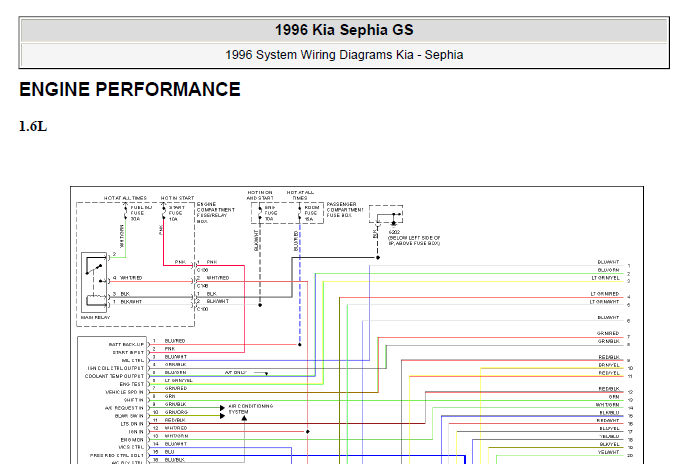Click 'YEL/WHT' label at right pin 20
The image size is (682, 464).
[x=608, y=452]
